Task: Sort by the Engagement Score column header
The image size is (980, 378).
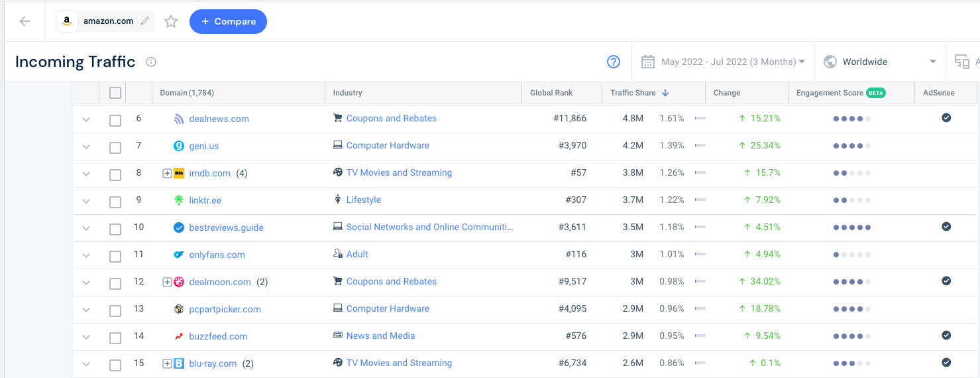Action: click(x=841, y=93)
